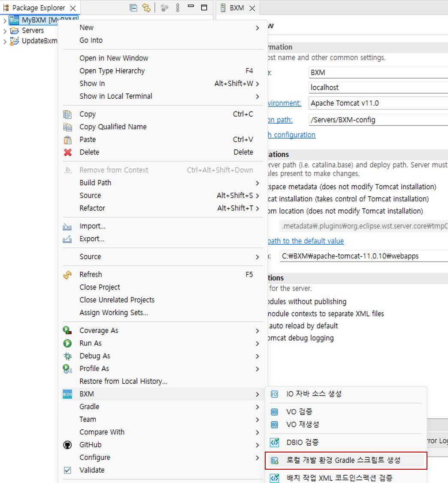
Task: Click the DBIO 검증 icon
Action: 274,442
